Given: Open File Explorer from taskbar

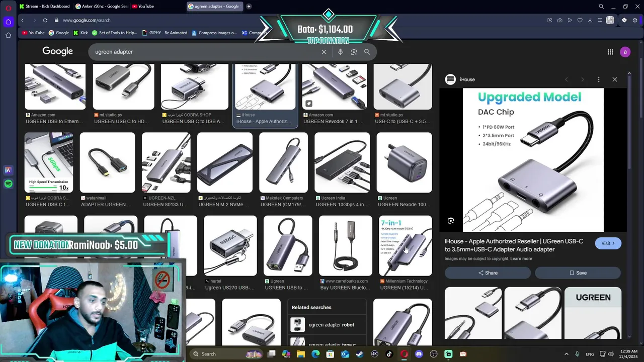Looking at the screenshot, I should [301, 354].
